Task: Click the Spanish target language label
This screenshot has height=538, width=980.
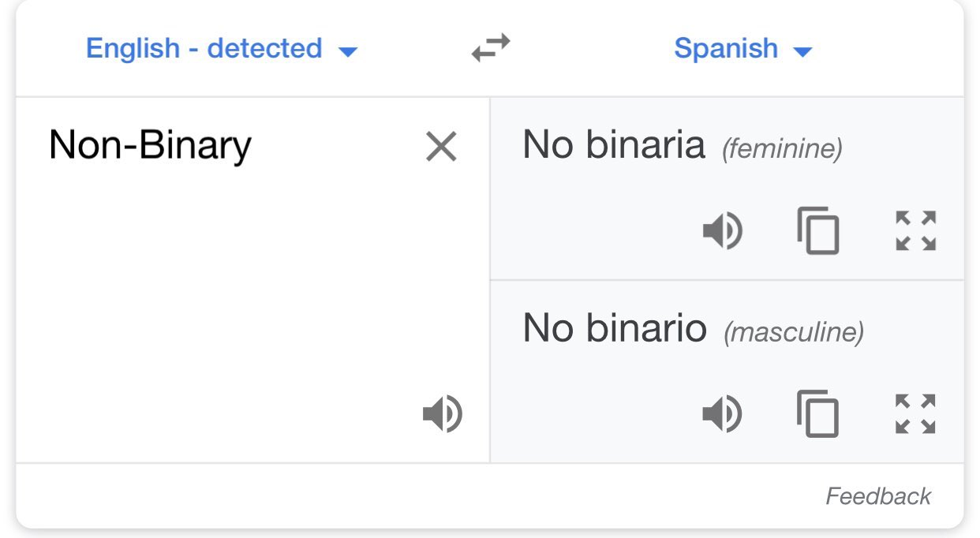Action: (x=726, y=49)
